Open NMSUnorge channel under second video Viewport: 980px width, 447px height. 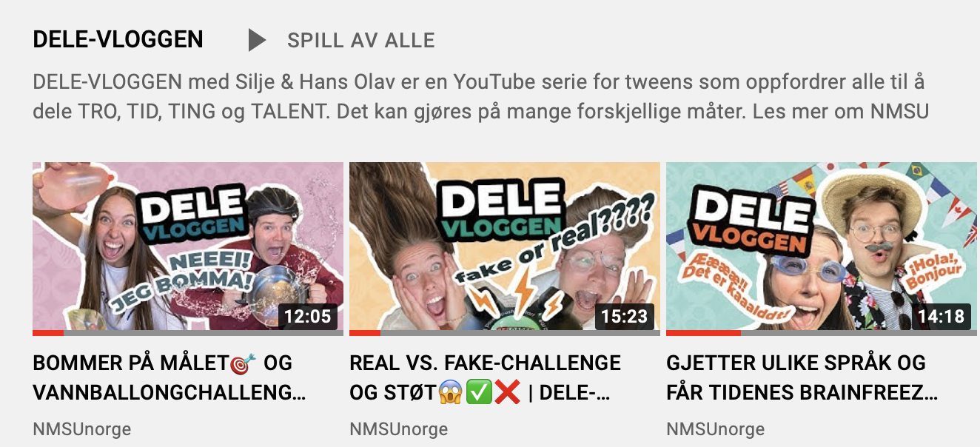(399, 429)
